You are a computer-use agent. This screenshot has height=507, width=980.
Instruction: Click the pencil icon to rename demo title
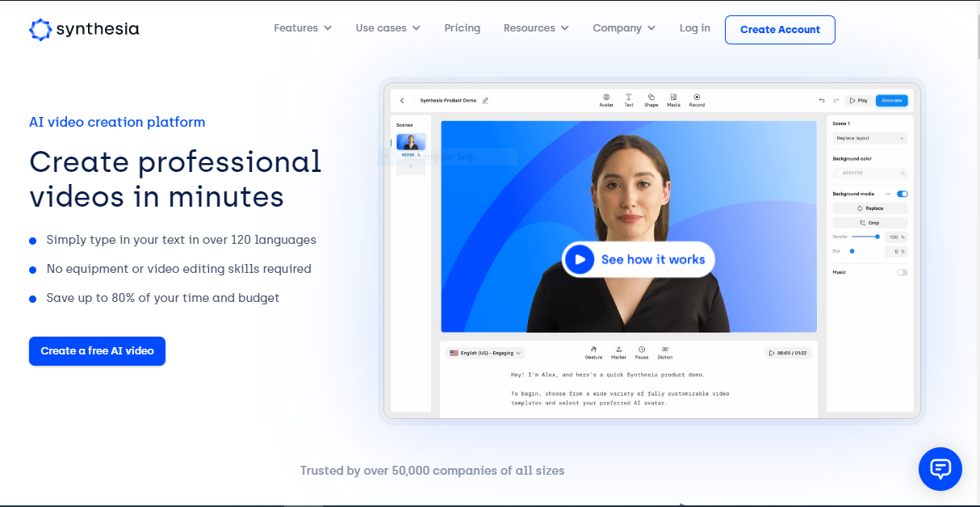coord(485,100)
